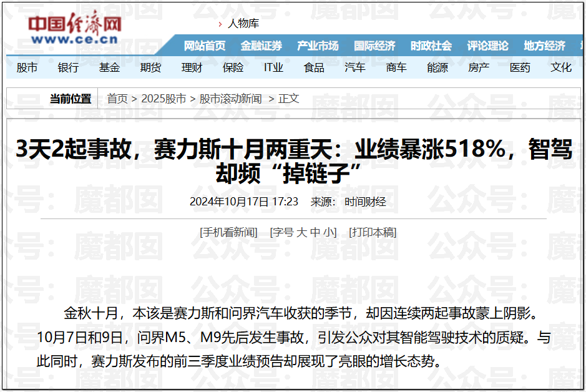
Task: Click 打印本稿 to print the article
Action: pos(373,232)
